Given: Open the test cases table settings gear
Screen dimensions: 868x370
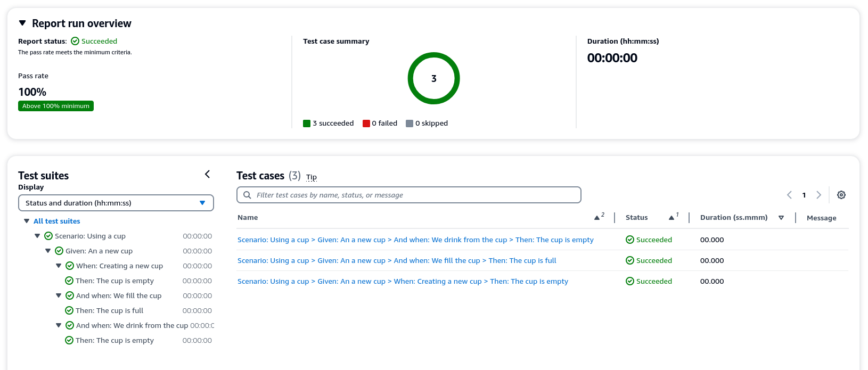Looking at the screenshot, I should pos(841,195).
